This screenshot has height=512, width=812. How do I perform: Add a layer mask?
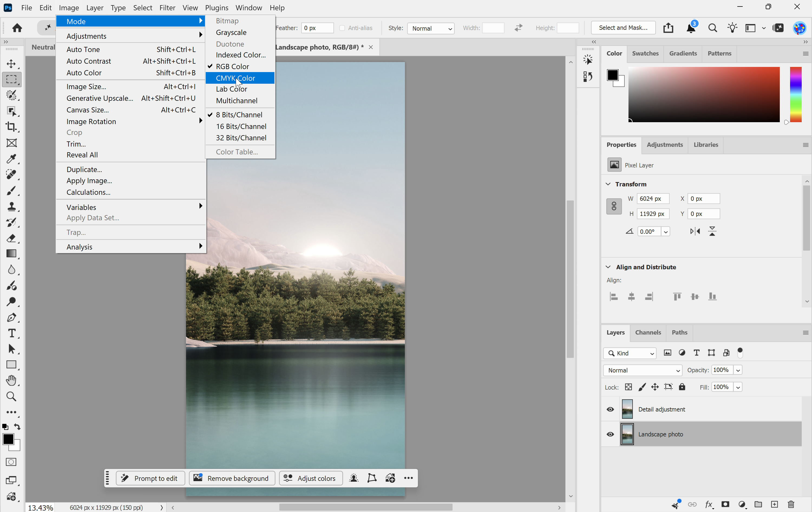(x=725, y=504)
